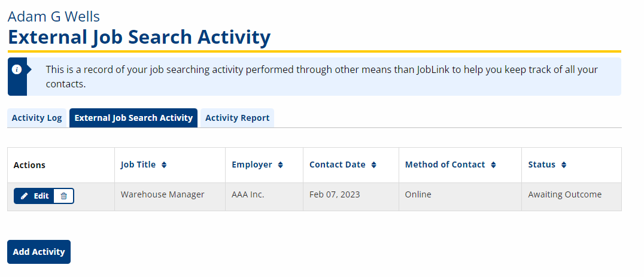
Task: Click the Status column header text
Action: (542, 165)
